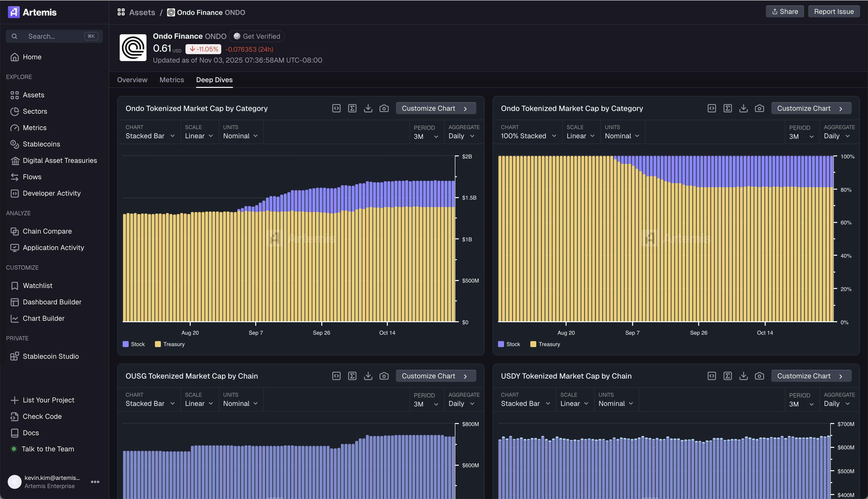
Task: Click the Report Issue button
Action: (x=833, y=12)
